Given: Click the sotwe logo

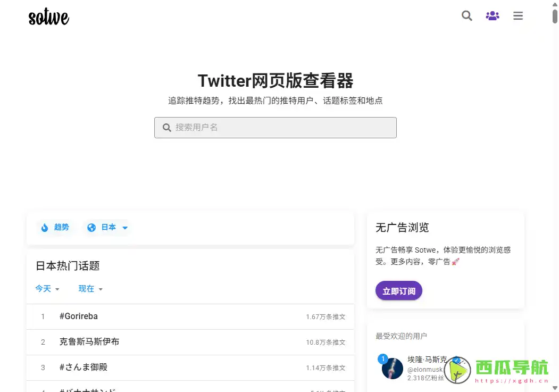Looking at the screenshot, I should (48, 16).
